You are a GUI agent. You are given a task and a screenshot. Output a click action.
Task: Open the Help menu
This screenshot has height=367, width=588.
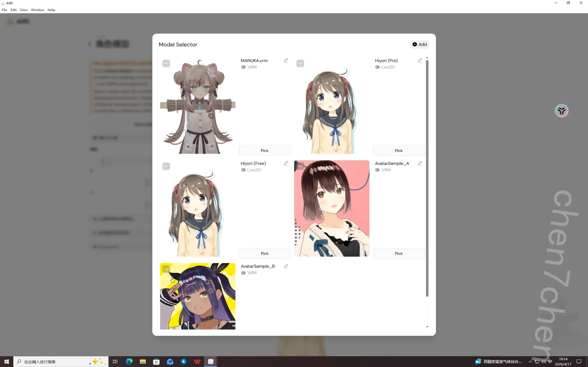click(x=51, y=10)
